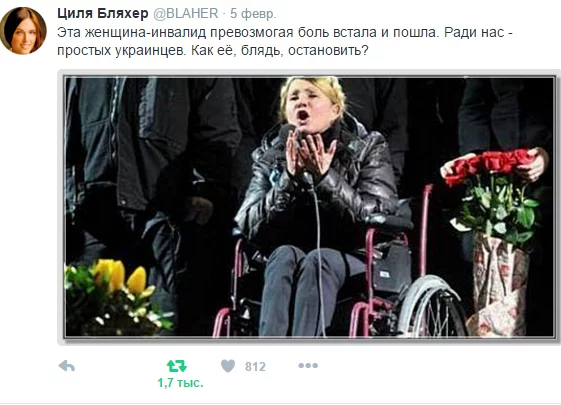Click the 812 likes count
Image resolution: width=561 pixels, height=405 pixels.
tap(255, 367)
